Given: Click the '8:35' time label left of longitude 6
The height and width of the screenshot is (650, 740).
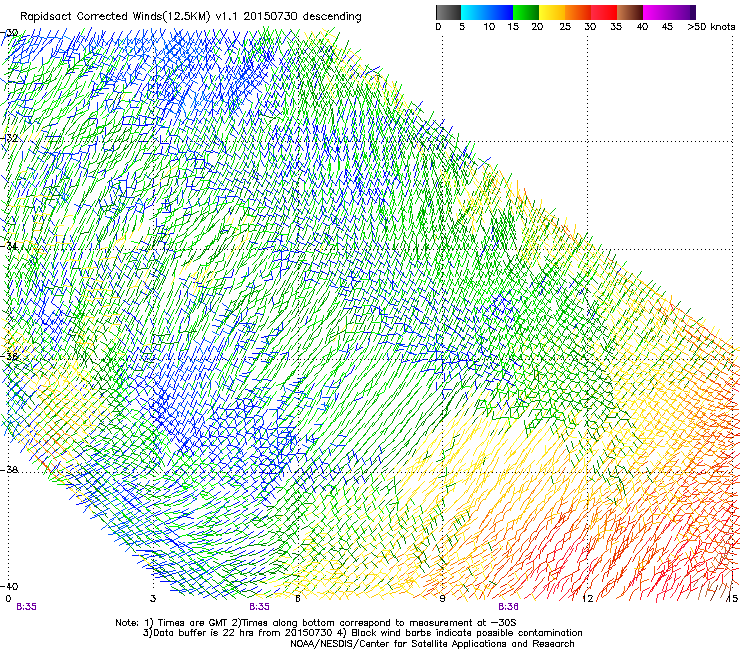Looking at the screenshot, I should coord(260,607).
